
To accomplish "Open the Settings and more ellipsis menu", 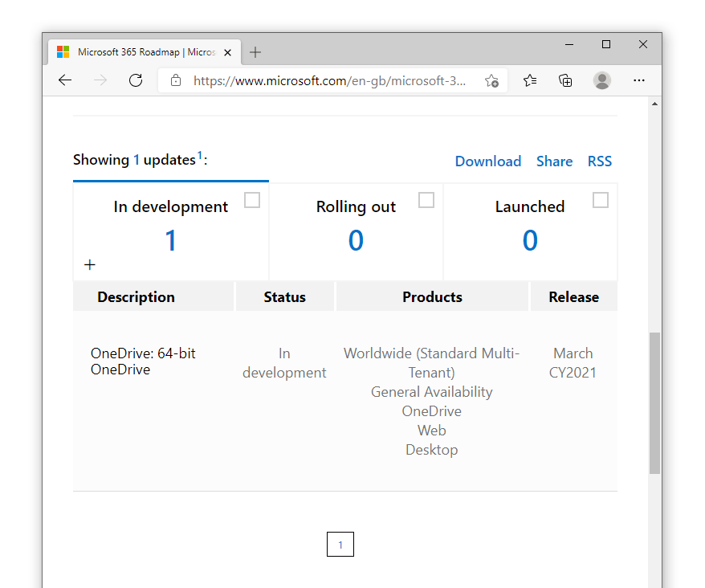I will [x=639, y=80].
